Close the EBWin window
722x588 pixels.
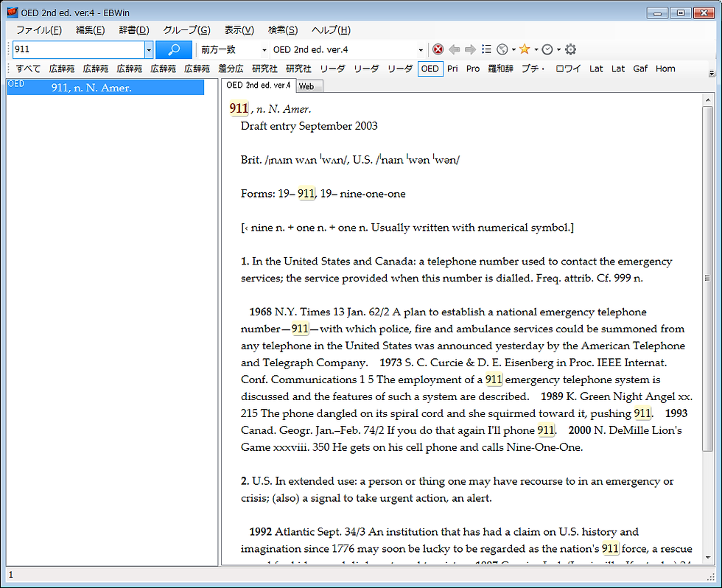(x=704, y=13)
